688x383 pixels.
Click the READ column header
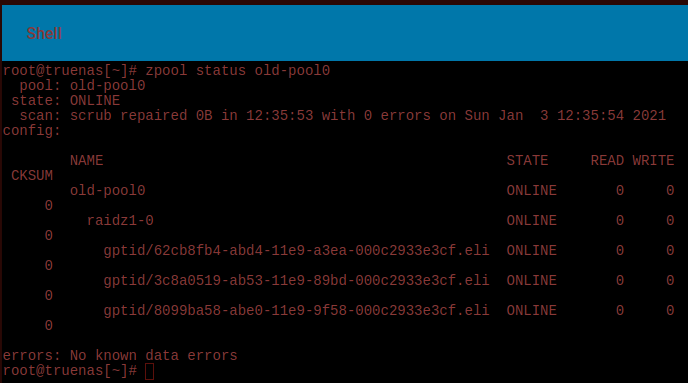607,161
